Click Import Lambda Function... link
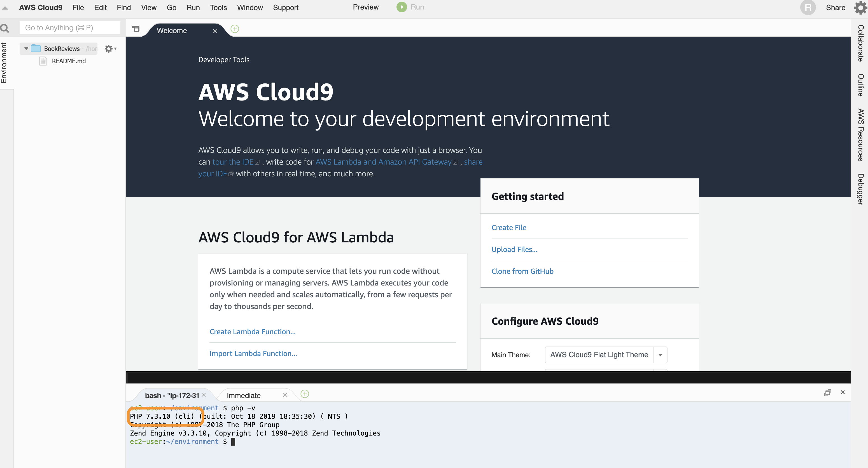Viewport: 868px width, 468px height. [253, 354]
